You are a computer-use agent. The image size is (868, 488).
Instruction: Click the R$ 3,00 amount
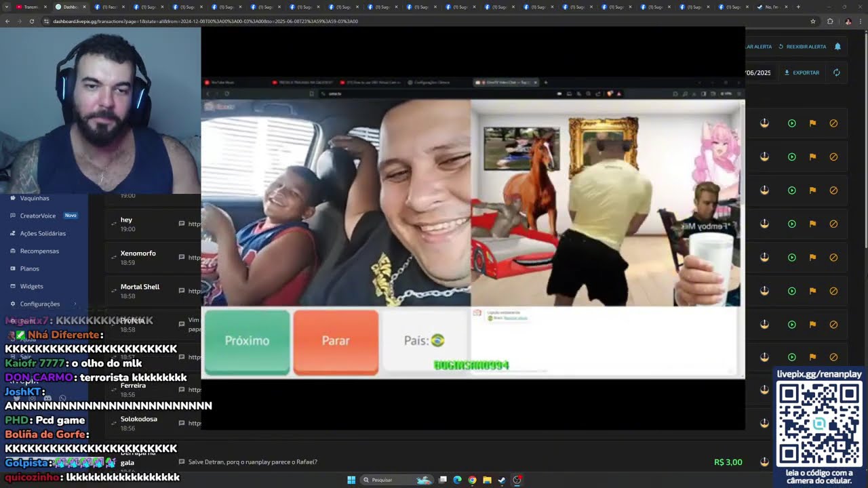coord(728,462)
